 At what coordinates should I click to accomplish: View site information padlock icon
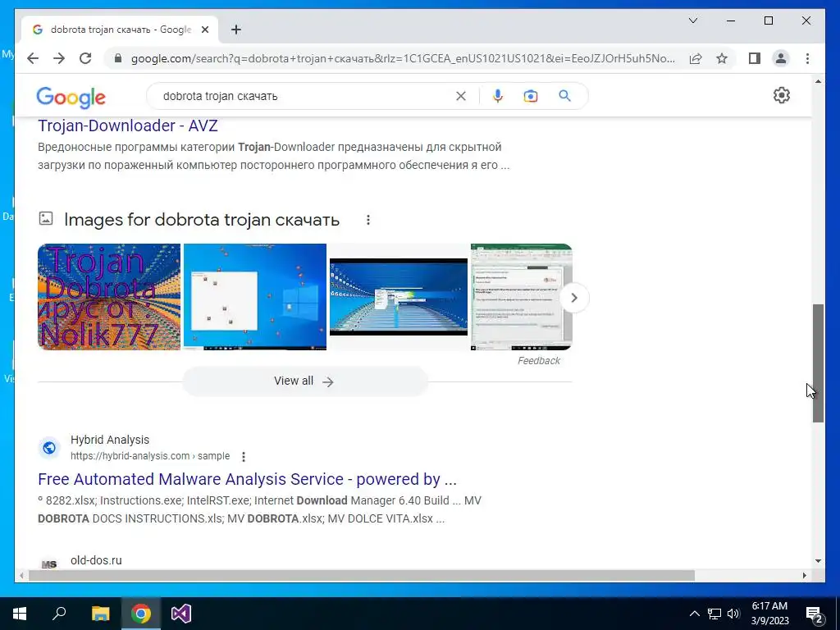[118, 58]
